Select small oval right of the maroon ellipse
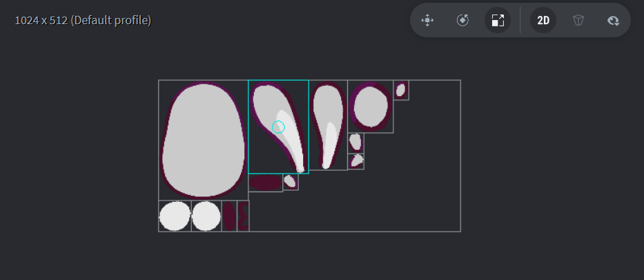 coord(291,182)
